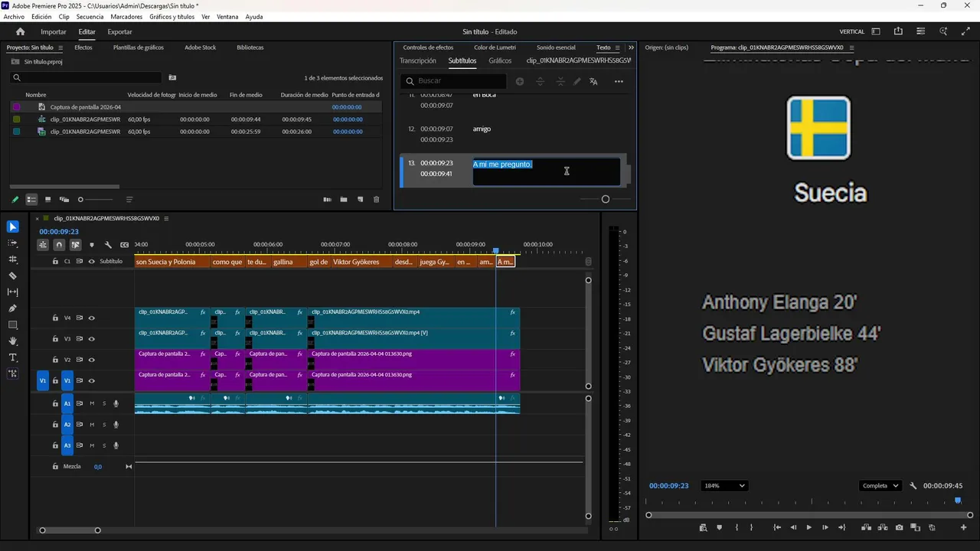980x551 pixels.
Task: Select the Hand tool
Action: pyautogui.click(x=13, y=341)
